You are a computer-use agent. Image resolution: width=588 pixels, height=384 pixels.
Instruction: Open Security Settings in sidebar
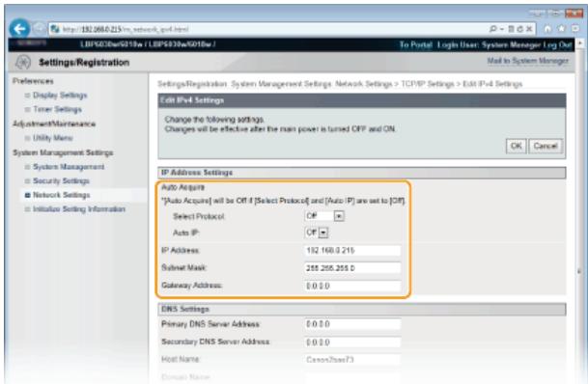pos(61,181)
